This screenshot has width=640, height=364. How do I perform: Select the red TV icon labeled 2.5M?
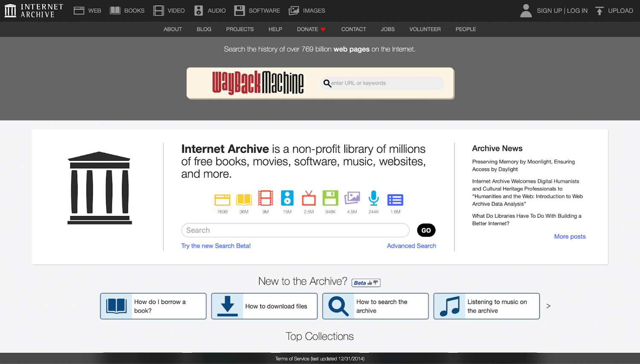pos(309,198)
